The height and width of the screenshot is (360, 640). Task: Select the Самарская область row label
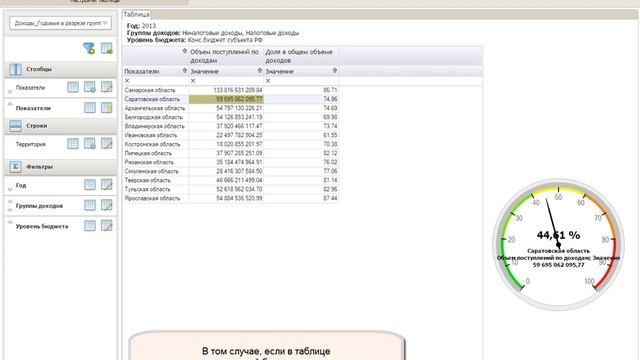tap(150, 90)
